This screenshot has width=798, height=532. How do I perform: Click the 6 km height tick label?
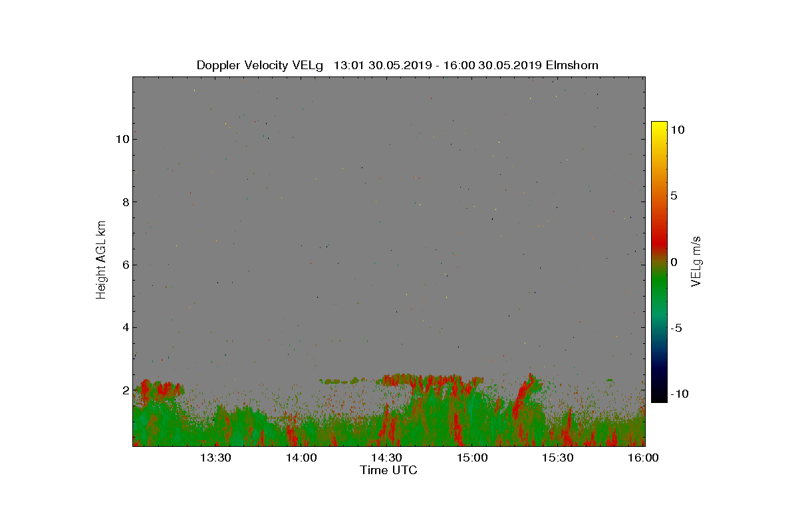click(x=125, y=265)
